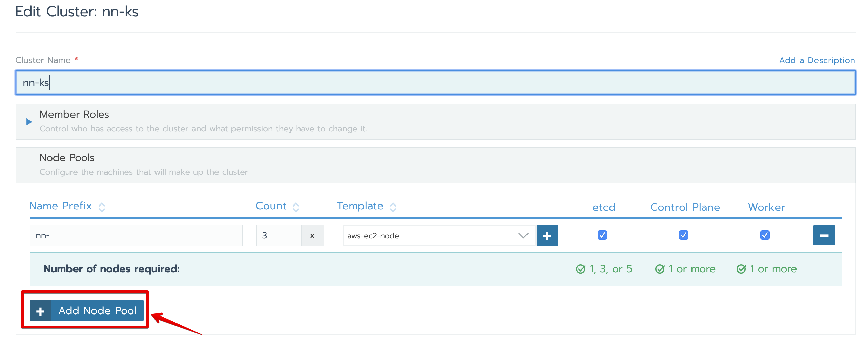Sort table by Template header
This screenshot has width=868, height=346.
(360, 206)
